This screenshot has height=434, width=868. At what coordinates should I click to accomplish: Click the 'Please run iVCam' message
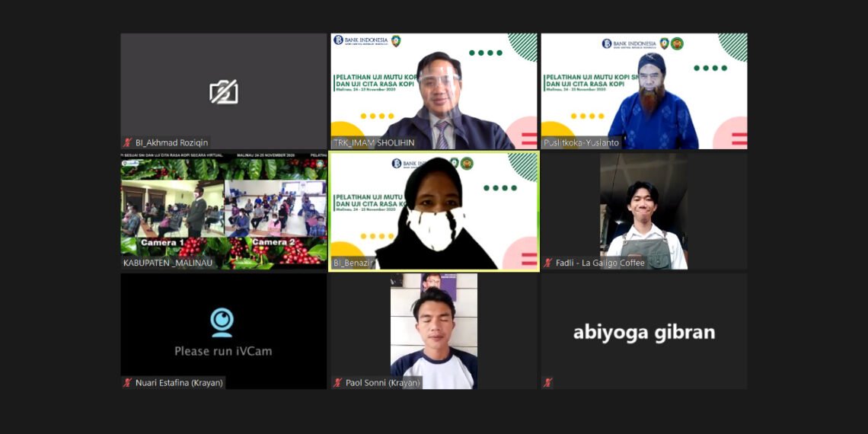223,351
